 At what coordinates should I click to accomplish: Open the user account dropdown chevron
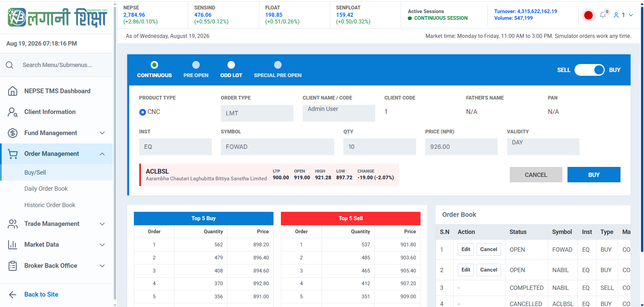point(631,15)
